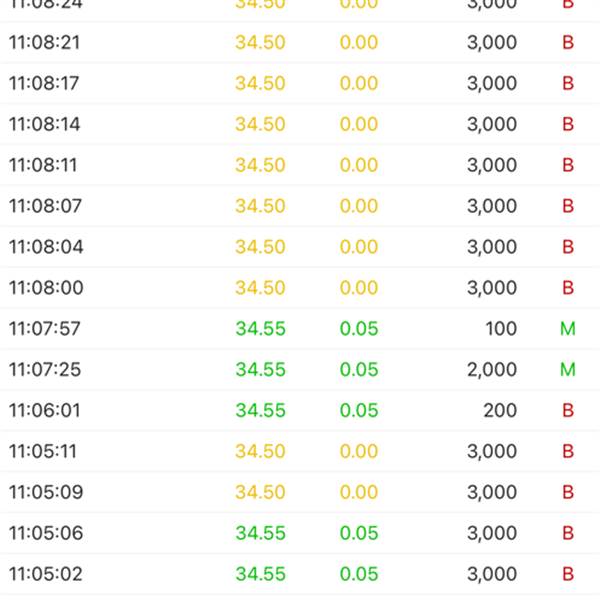Select the 34.50 price at 11:08:11
600x600 pixels.
(x=260, y=166)
